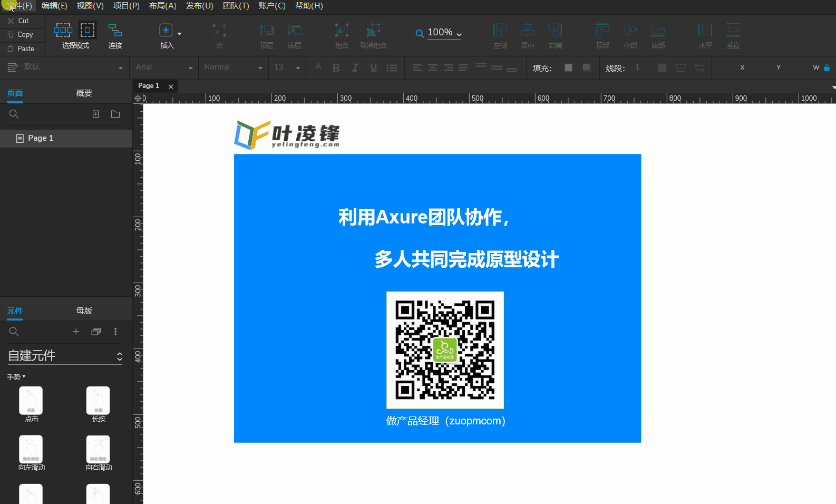The width and height of the screenshot is (836, 504).
Task: Distribute vertically with 垂直 icon
Action: click(733, 30)
